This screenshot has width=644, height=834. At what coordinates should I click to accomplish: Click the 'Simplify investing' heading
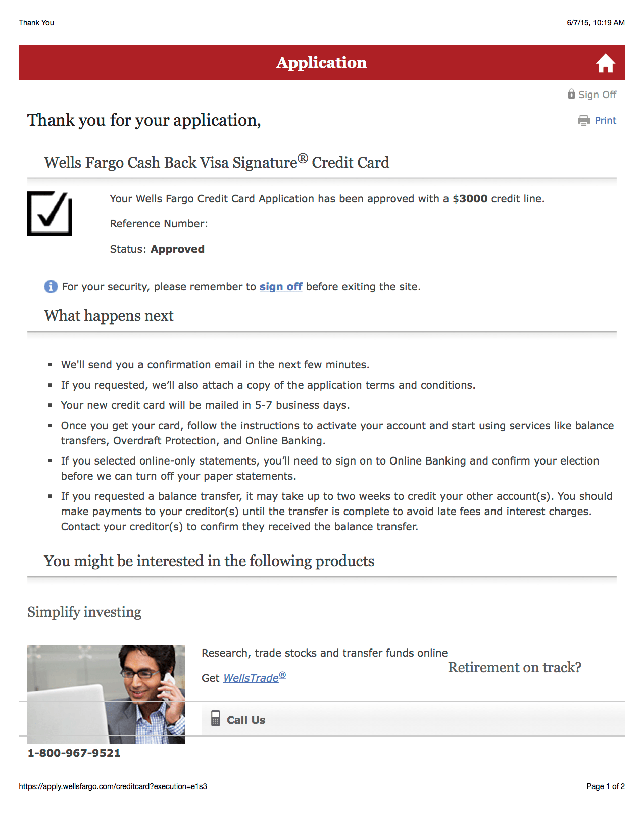coord(84,612)
